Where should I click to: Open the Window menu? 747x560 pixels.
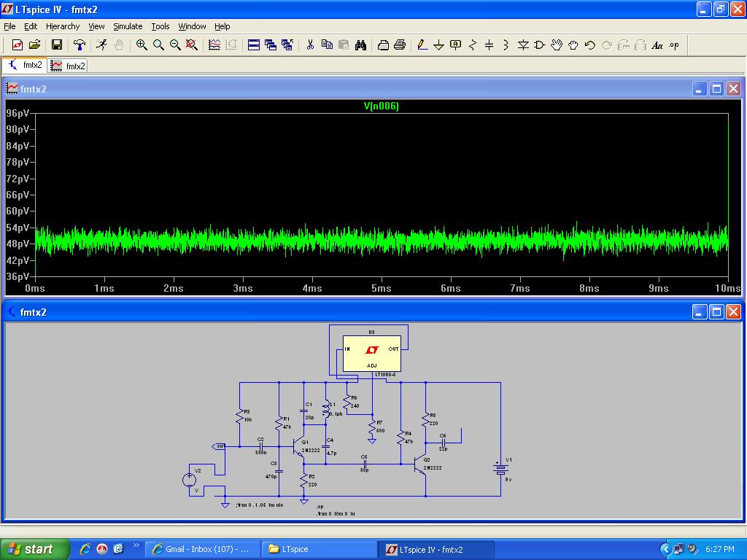[192, 26]
